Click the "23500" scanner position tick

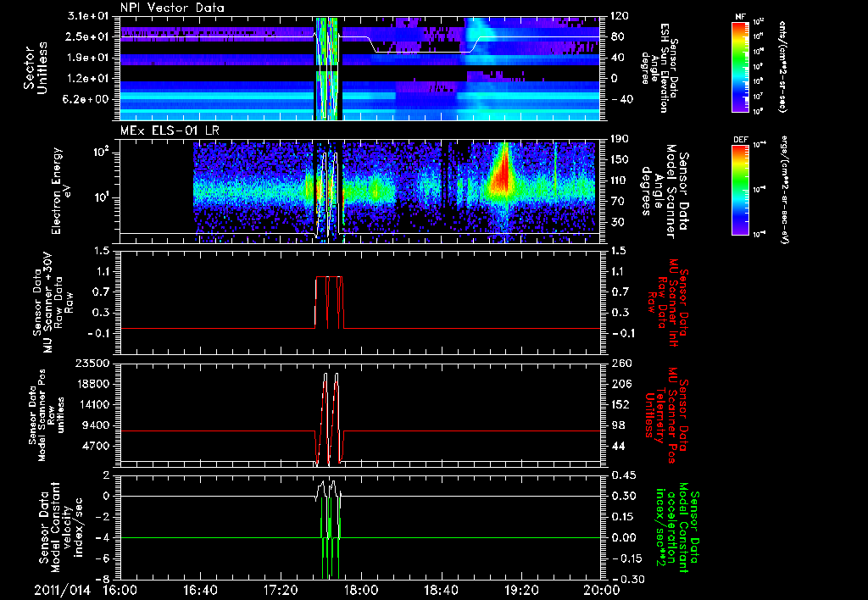[x=94, y=364]
